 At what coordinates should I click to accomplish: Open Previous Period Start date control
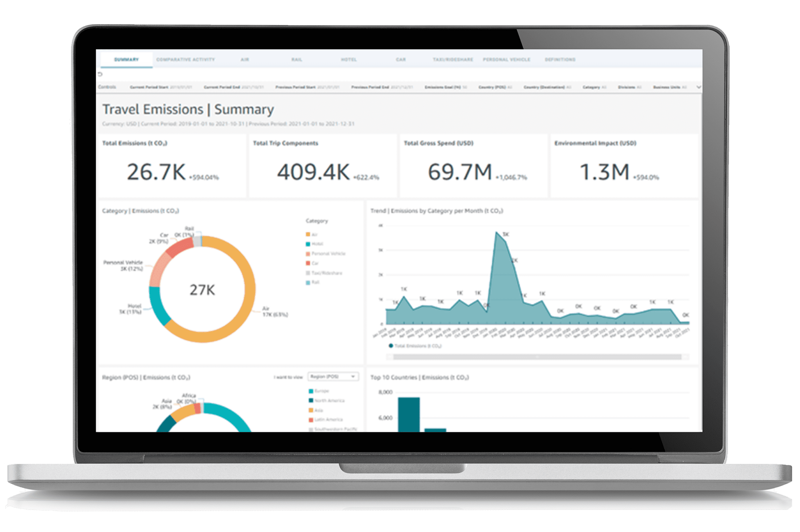[307, 87]
